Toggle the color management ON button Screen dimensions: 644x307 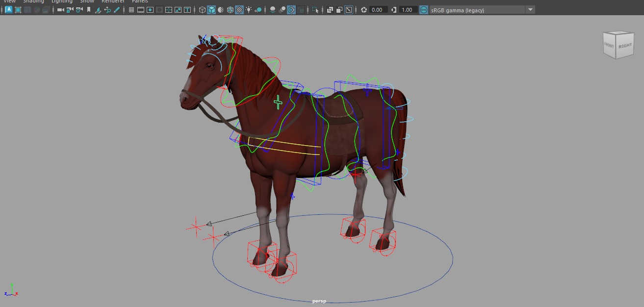click(x=424, y=10)
